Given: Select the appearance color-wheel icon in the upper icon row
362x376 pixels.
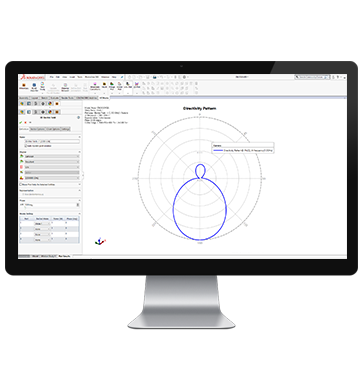Looking at the screenshot, I should click(x=50, y=104).
